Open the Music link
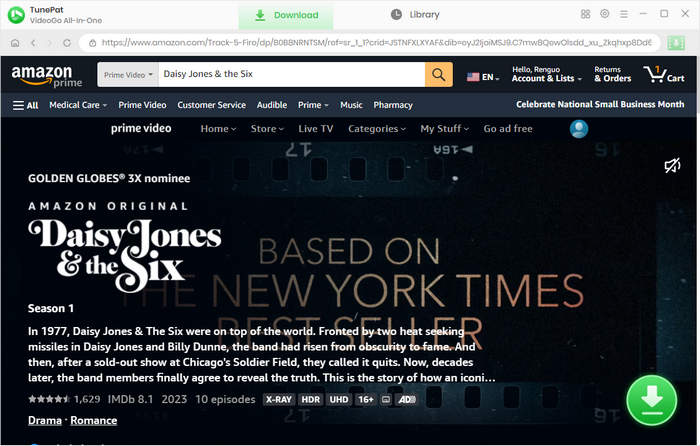The image size is (700, 446). click(351, 105)
